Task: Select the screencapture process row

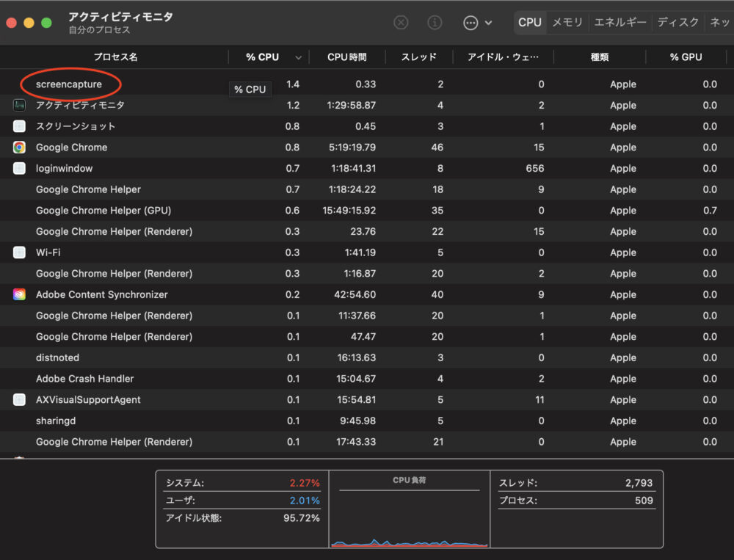Action: click(367, 84)
